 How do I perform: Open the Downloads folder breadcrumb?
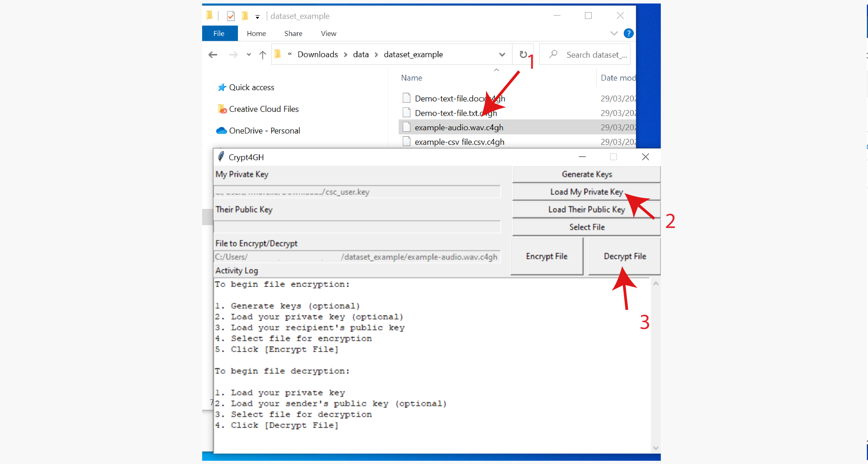click(x=318, y=54)
